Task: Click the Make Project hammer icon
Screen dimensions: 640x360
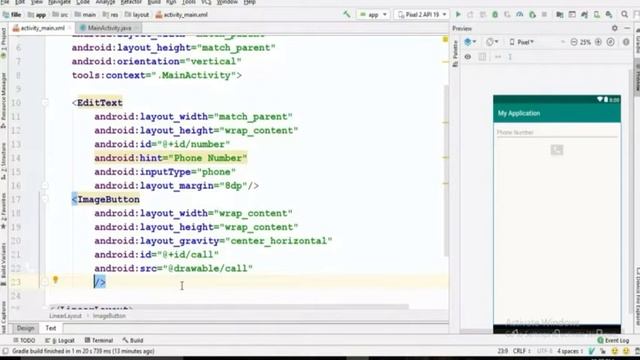Action: coord(347,14)
